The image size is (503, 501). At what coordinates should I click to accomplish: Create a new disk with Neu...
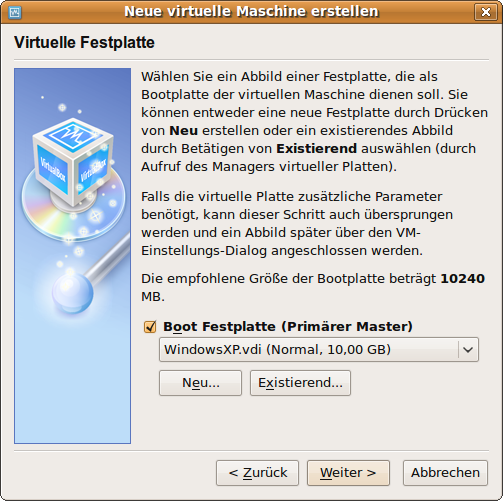(x=200, y=383)
